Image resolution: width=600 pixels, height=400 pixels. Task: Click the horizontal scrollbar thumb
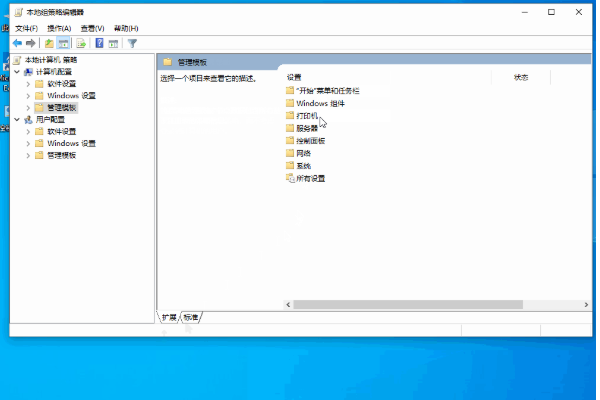[408, 305]
